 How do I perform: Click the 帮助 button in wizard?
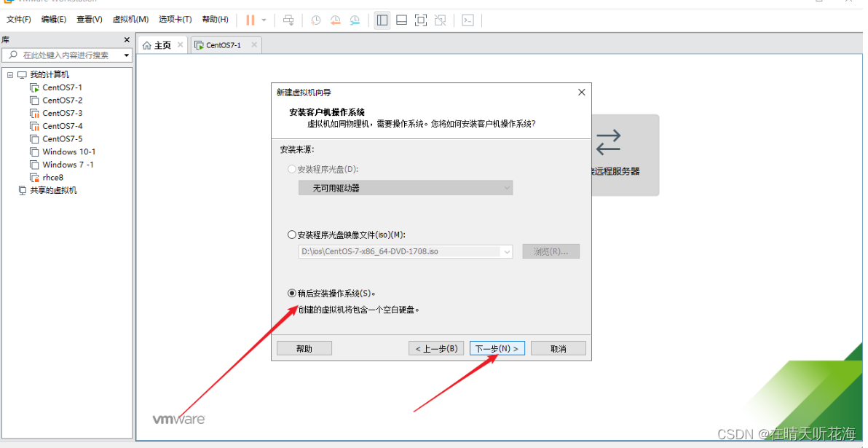click(304, 348)
